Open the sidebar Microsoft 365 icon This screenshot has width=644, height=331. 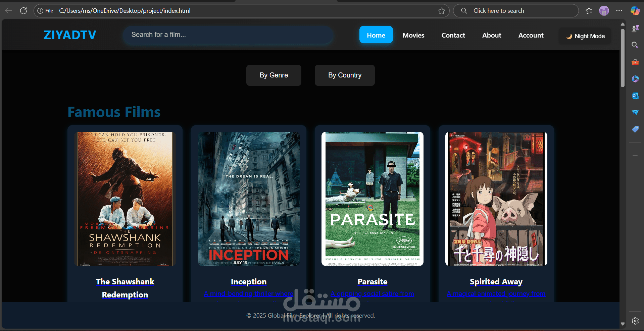click(635, 79)
